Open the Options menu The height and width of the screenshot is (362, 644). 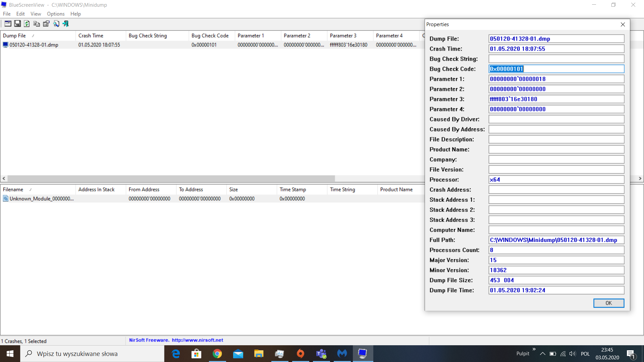point(56,14)
